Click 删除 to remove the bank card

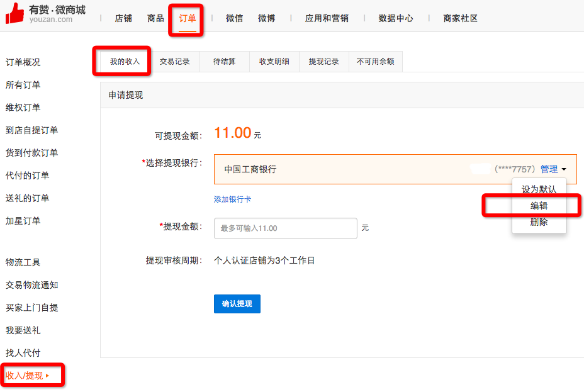(539, 221)
